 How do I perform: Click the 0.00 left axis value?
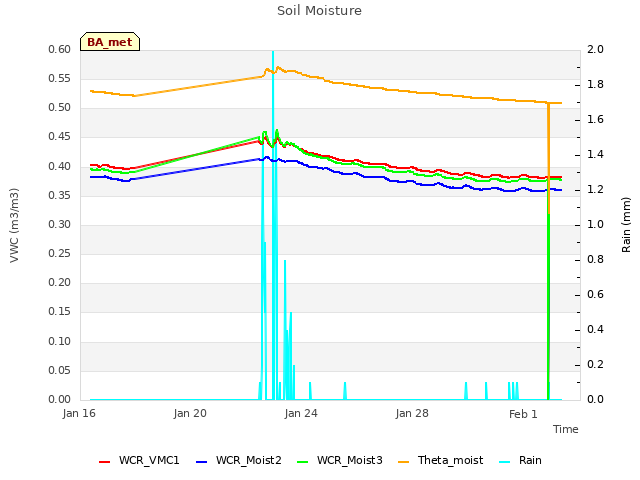click(60, 400)
